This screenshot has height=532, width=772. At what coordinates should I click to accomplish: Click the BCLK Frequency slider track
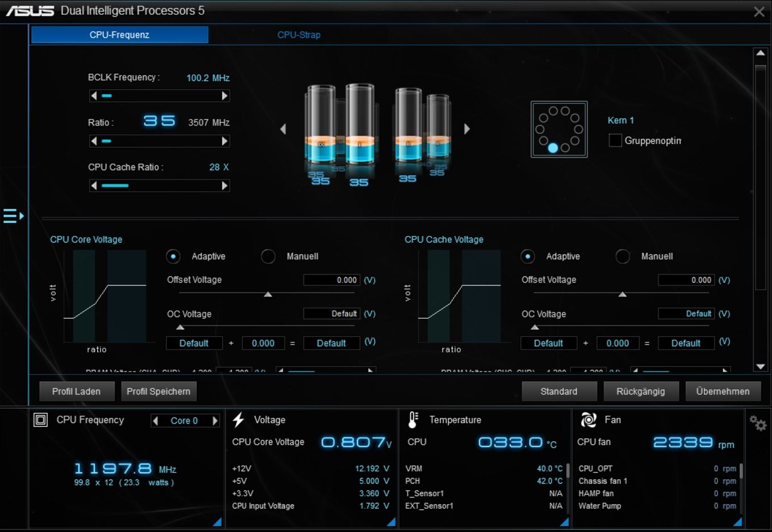160,96
